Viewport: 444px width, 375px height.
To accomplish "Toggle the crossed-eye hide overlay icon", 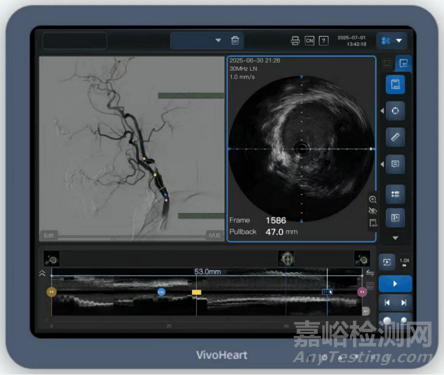I will (373, 211).
